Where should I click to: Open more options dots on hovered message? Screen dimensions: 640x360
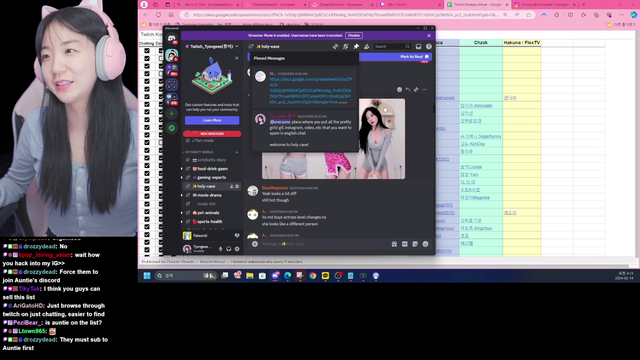click(424, 89)
